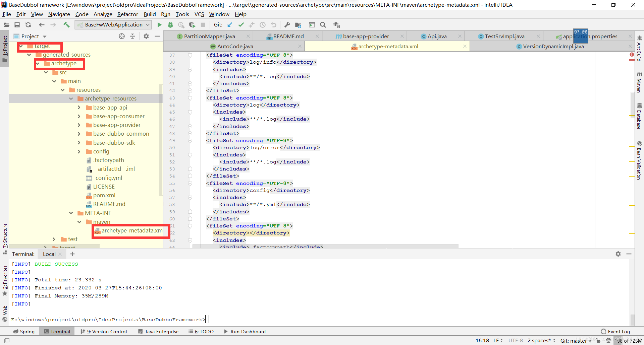
Task: Switch to the TestSrvImpl.java tab
Action: (x=504, y=36)
